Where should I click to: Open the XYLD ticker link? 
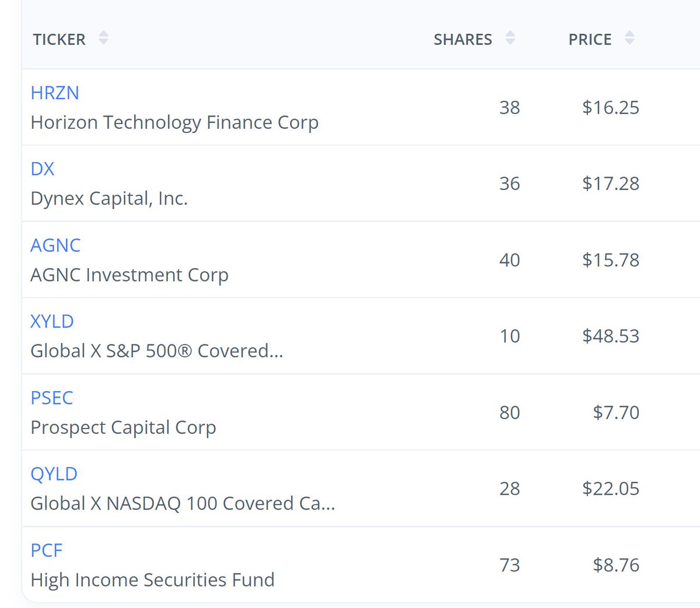[x=52, y=321]
